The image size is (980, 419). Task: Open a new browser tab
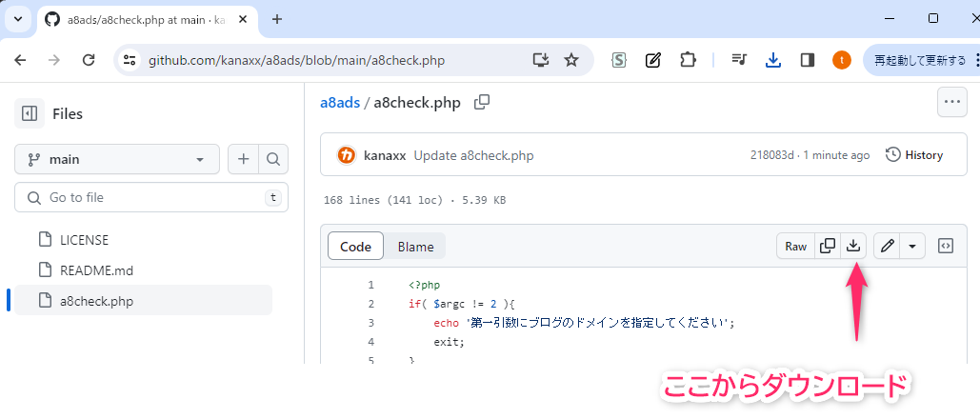tap(277, 19)
